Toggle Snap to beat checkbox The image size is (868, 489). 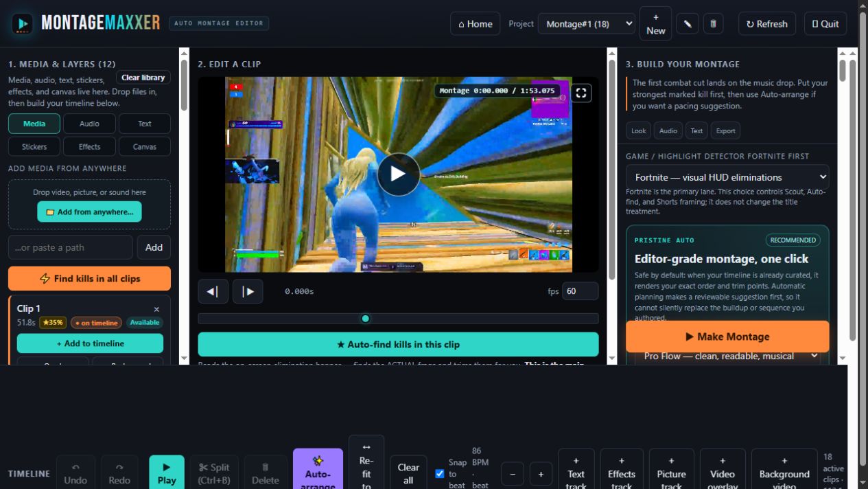(x=440, y=474)
